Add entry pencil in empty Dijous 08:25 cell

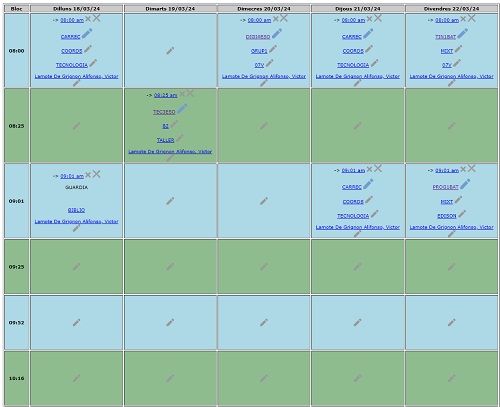tap(358, 126)
